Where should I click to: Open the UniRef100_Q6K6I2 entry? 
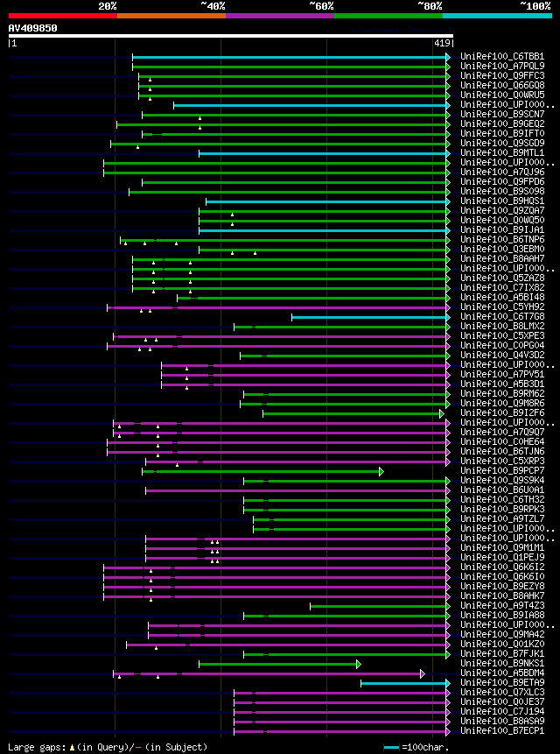pyautogui.click(x=502, y=567)
